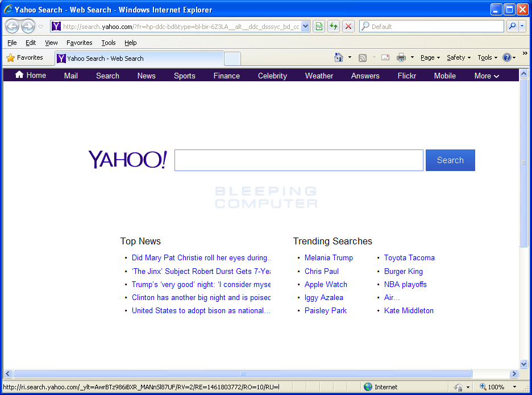Click the Read Mail envelope icon
The image size is (532, 395).
coord(385,57)
